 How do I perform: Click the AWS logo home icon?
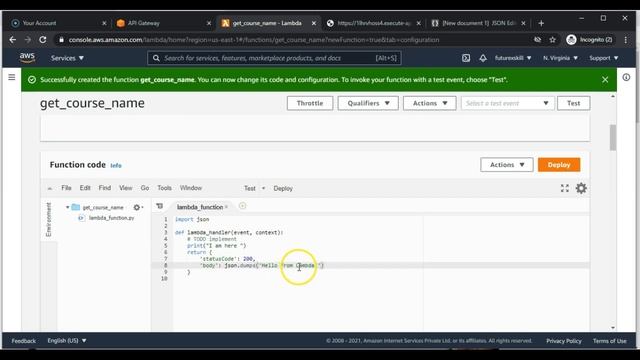point(27,58)
